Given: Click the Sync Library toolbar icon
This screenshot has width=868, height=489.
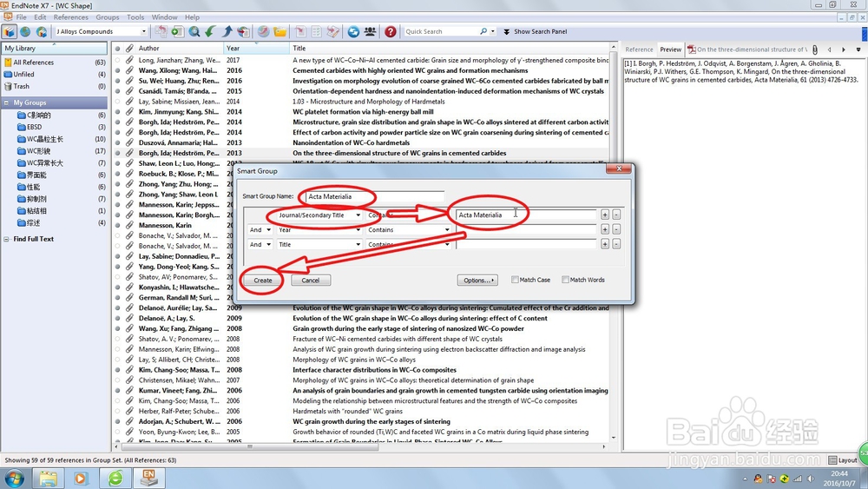Looking at the screenshot, I should [353, 31].
